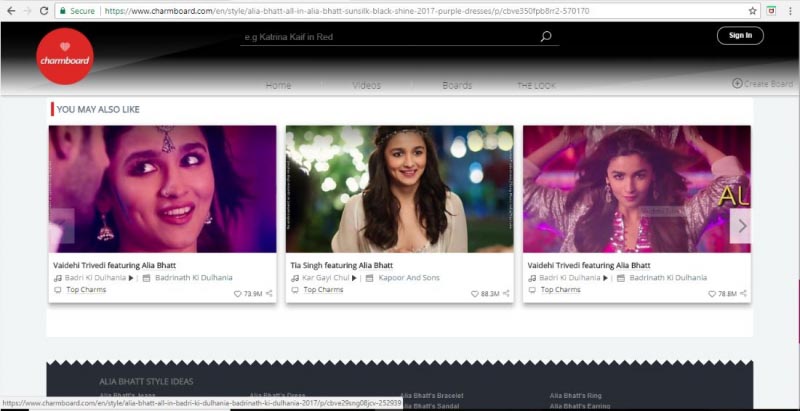Screen dimensions: 800x411
Task: Share the card with 73.9M likes
Action: [269, 294]
